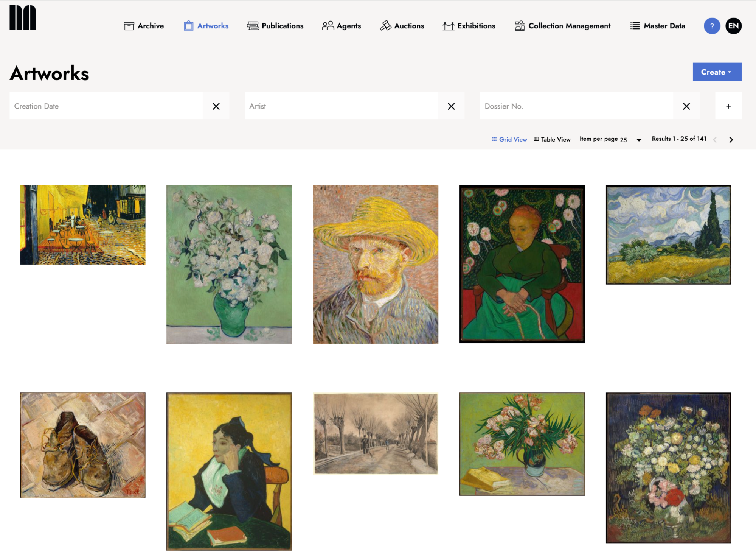
Task: Click the Results 1 - 25 of 141 text
Action: pyautogui.click(x=679, y=139)
